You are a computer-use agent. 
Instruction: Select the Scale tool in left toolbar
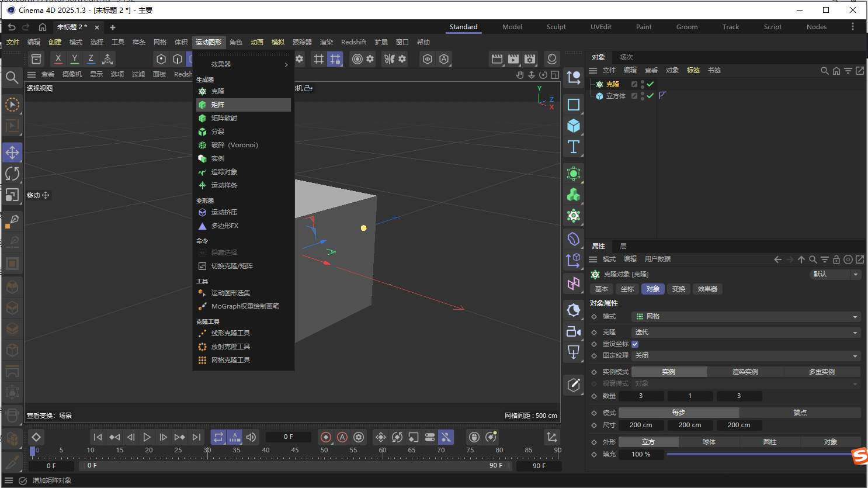[x=12, y=195]
